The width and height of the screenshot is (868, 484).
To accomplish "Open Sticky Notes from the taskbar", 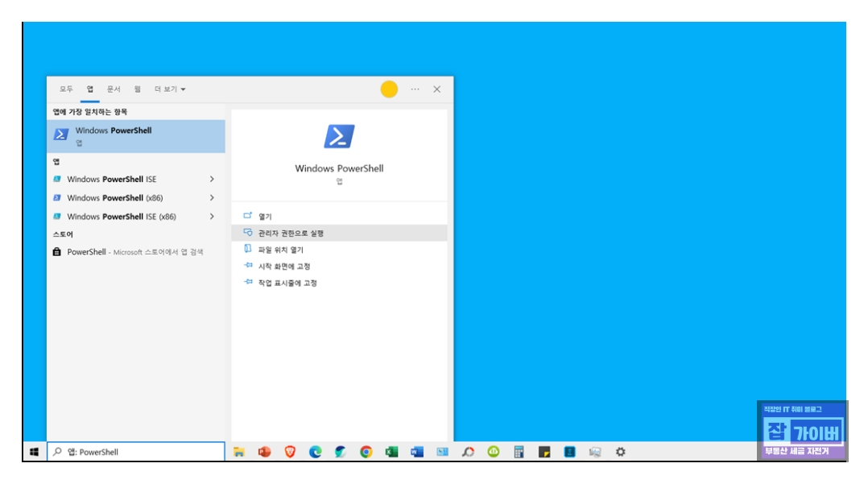I will (544, 452).
